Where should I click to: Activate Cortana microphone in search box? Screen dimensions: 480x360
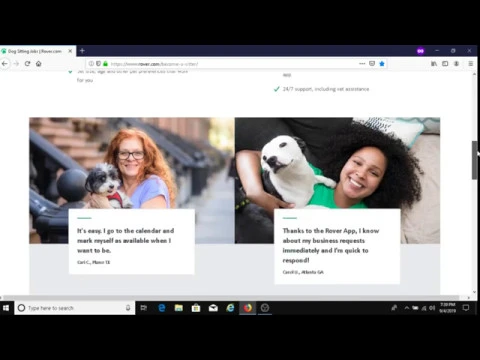coord(128,308)
